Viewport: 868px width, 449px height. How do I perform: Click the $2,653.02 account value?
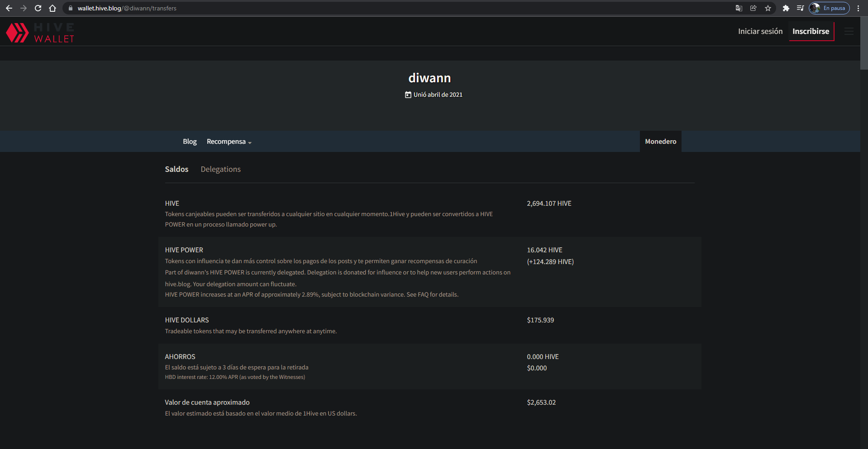[541, 402]
